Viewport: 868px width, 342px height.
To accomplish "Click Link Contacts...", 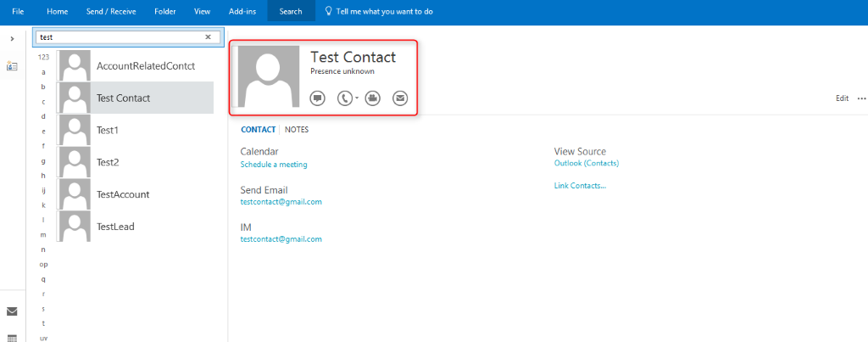I will (x=580, y=186).
